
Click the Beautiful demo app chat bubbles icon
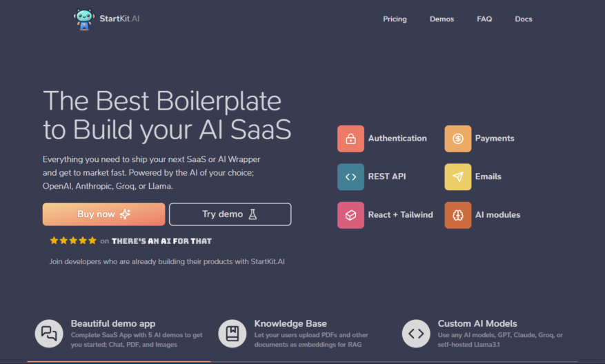tap(49, 334)
